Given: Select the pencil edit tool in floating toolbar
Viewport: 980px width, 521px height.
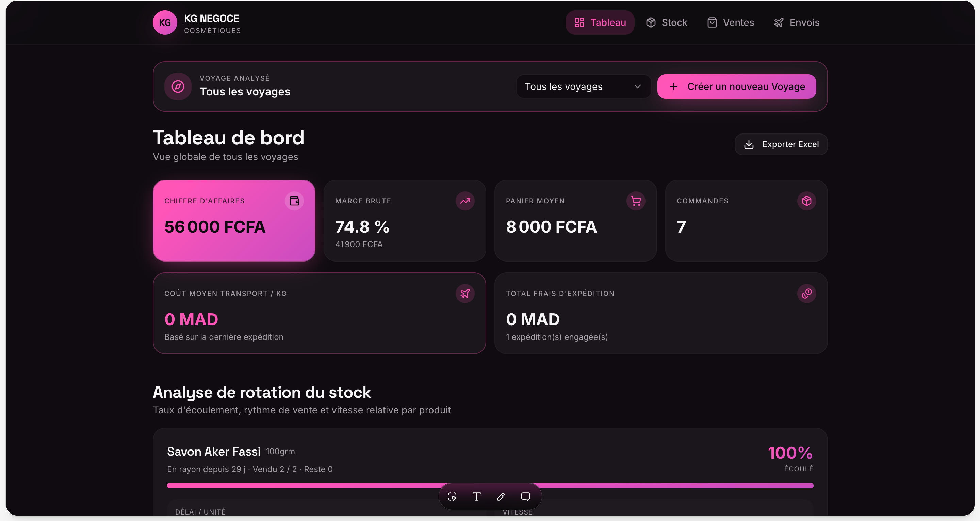Looking at the screenshot, I should [501, 496].
